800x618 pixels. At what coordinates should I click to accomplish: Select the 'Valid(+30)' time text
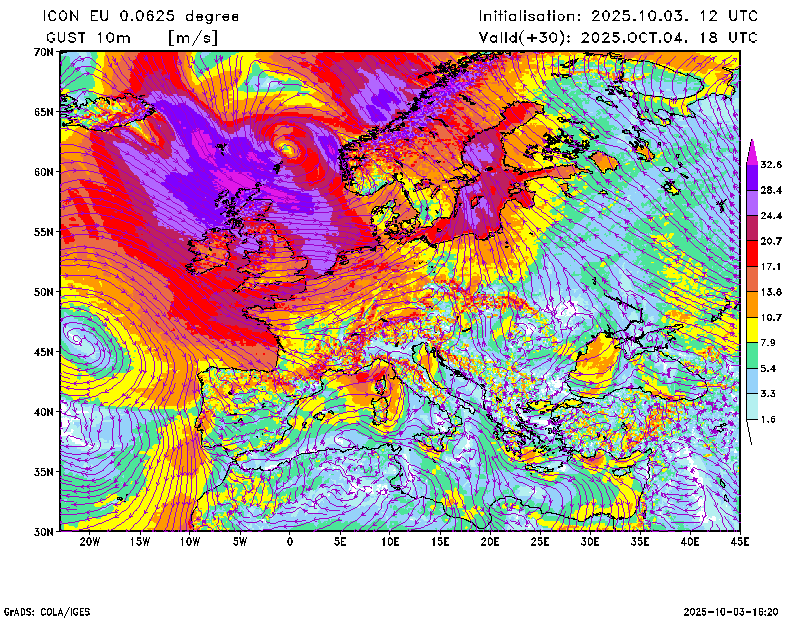(x=618, y=37)
